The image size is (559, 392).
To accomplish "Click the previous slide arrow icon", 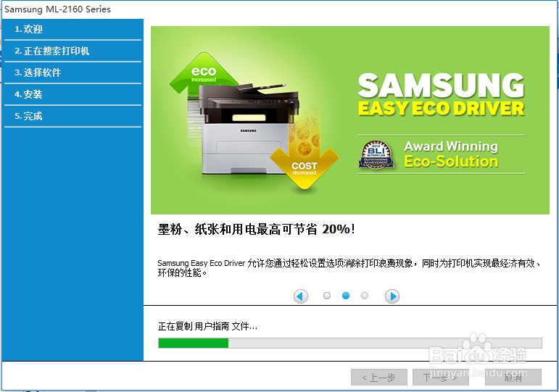I will 301,296.
